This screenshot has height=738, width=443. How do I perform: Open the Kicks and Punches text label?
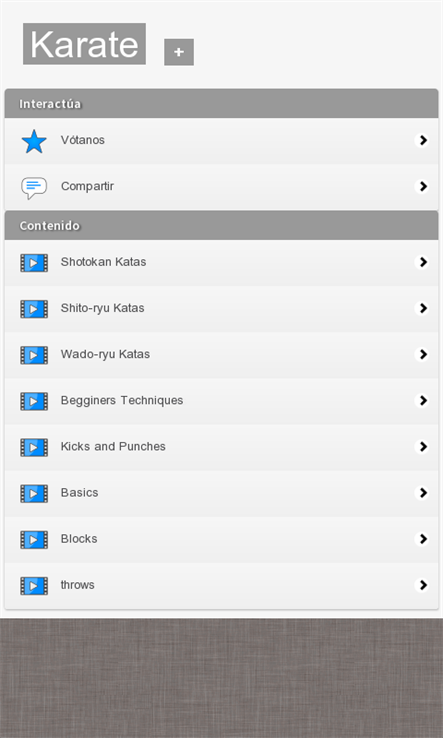click(113, 446)
